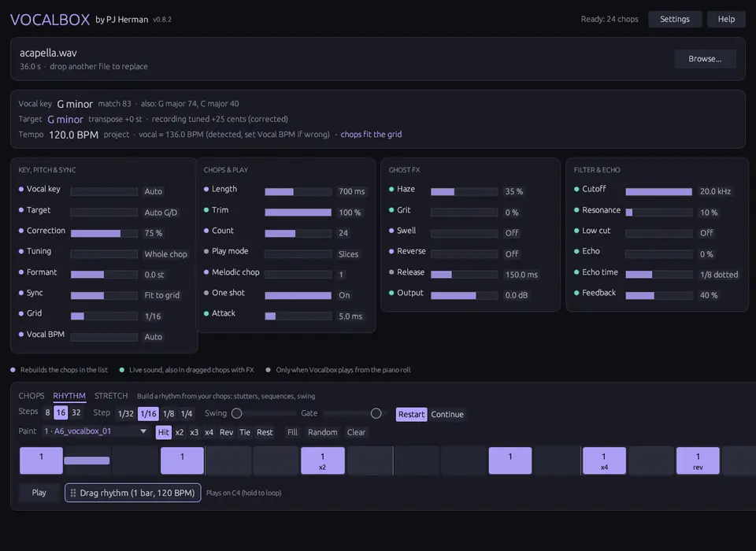This screenshot has width=756, height=551.
Task: Adjust the Haze slider
Action: (x=465, y=192)
